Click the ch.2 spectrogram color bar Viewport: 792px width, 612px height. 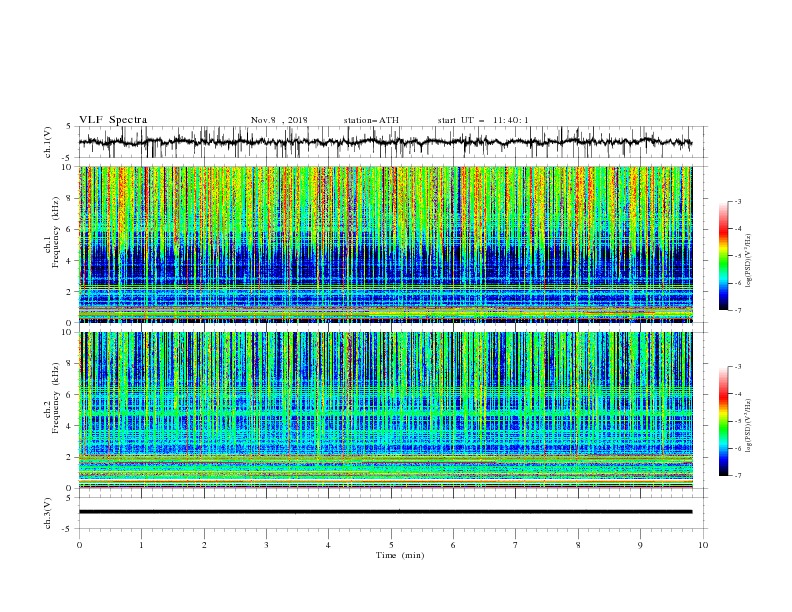[x=723, y=421]
